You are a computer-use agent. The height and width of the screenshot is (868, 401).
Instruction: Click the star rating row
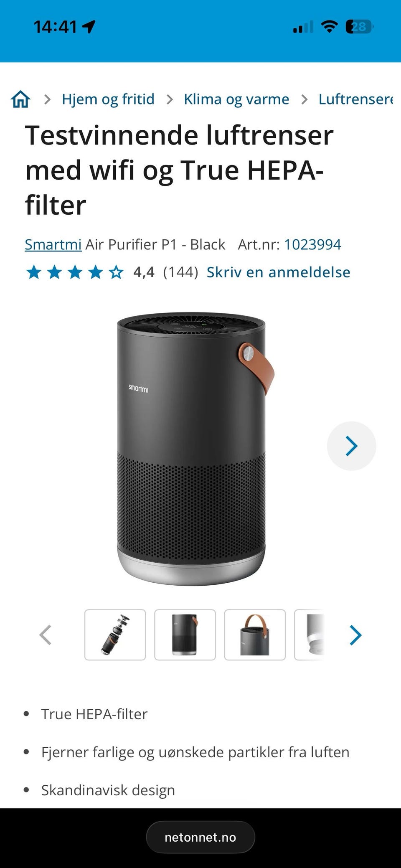point(75,272)
